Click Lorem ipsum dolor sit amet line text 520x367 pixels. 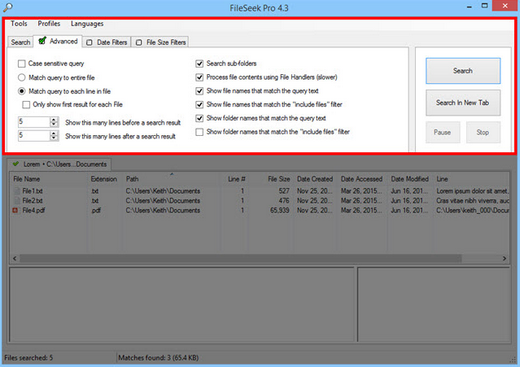(472, 191)
